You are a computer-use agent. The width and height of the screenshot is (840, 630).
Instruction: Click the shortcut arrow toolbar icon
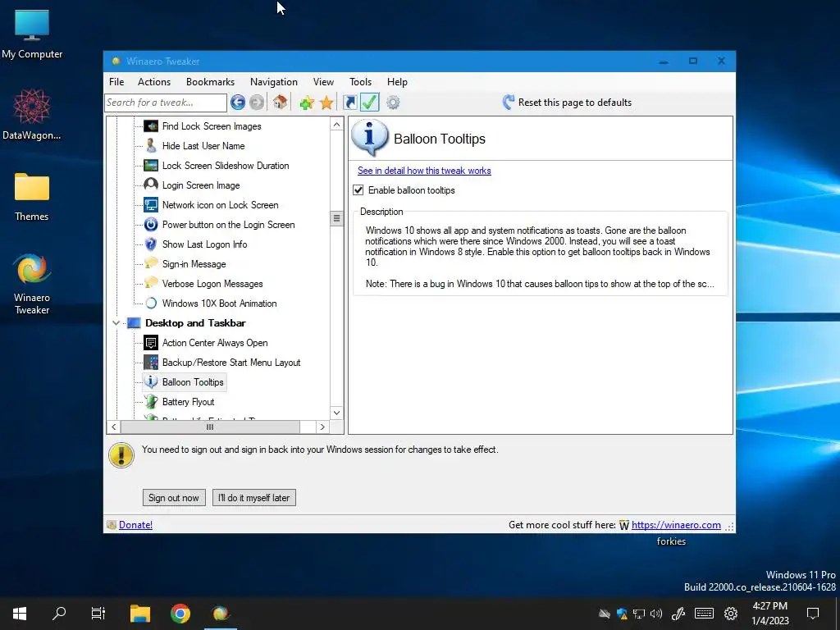(349, 103)
